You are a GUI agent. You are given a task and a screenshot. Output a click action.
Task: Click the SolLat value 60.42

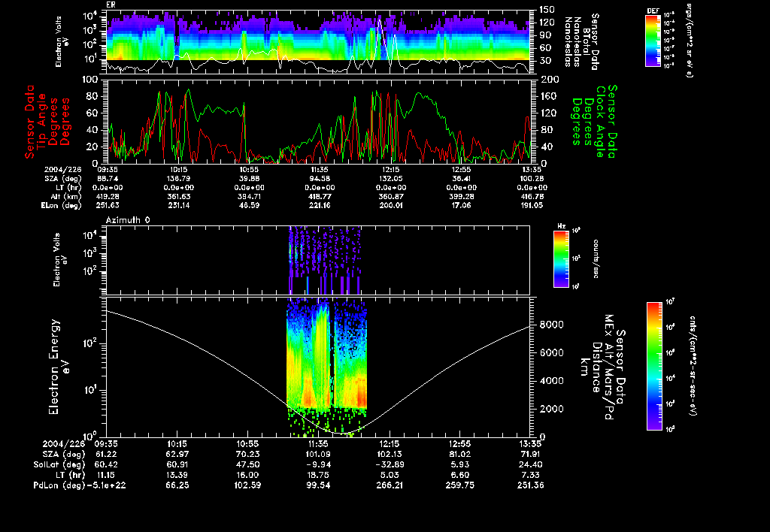click(105, 464)
